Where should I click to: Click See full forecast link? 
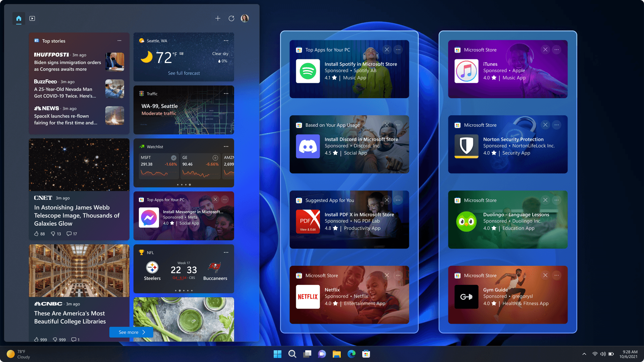tap(184, 73)
